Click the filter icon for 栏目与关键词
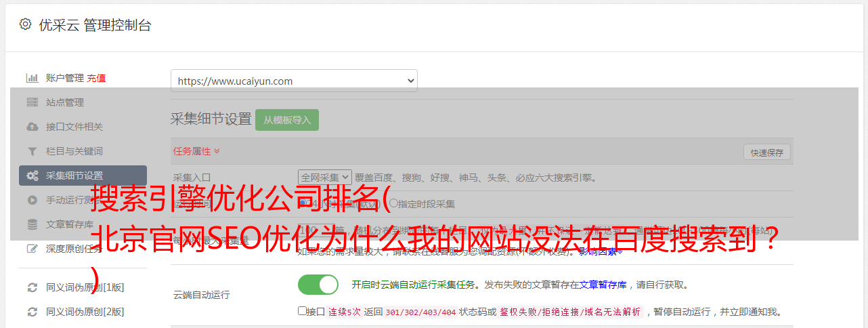The image size is (868, 328). [32, 151]
